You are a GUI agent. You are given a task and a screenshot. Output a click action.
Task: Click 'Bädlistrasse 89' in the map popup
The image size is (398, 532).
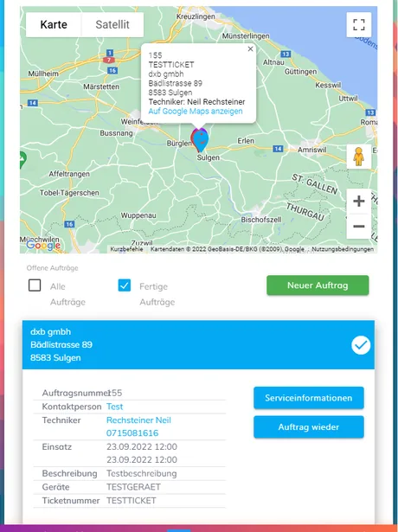[176, 83]
